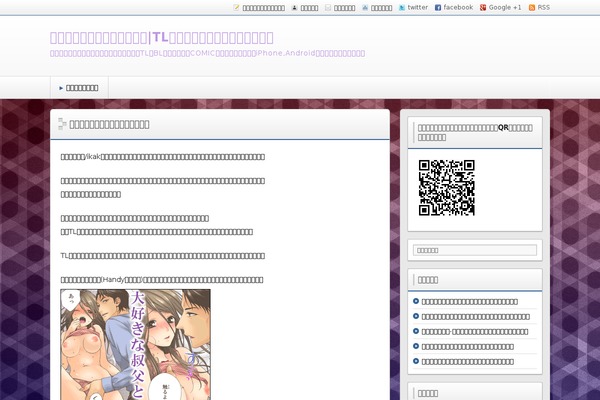Select the navigation menu item with arrow marker
Screen dimensions: 600x400
(x=79, y=88)
